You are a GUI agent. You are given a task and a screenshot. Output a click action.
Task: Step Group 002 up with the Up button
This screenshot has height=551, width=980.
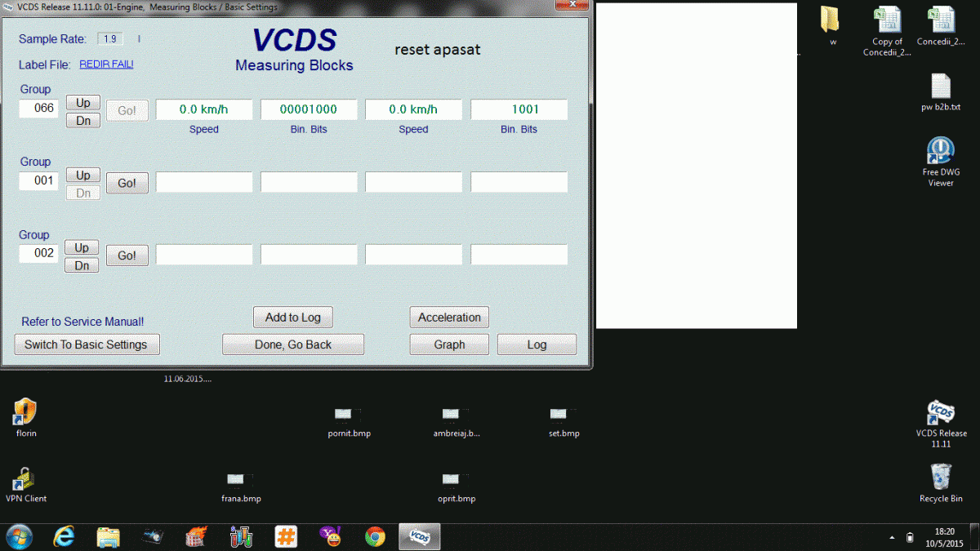[82, 248]
